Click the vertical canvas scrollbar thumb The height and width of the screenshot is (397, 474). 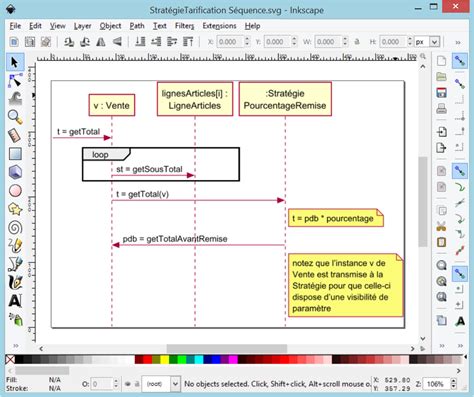point(423,201)
